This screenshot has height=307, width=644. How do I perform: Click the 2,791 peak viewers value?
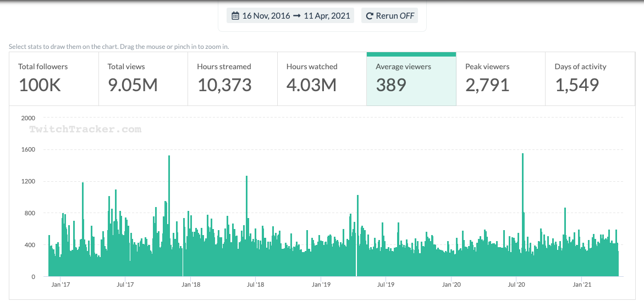click(487, 85)
